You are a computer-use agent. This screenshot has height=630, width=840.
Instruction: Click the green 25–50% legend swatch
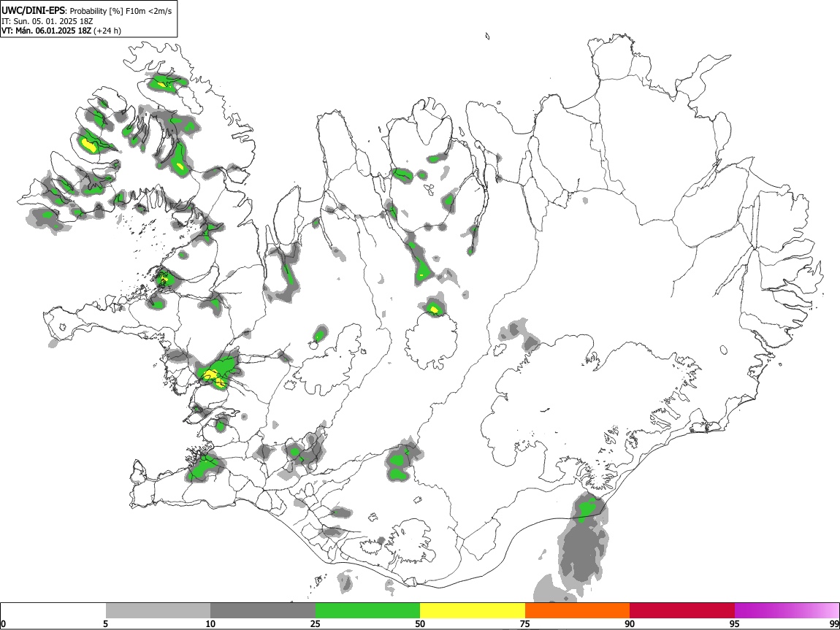point(367,611)
